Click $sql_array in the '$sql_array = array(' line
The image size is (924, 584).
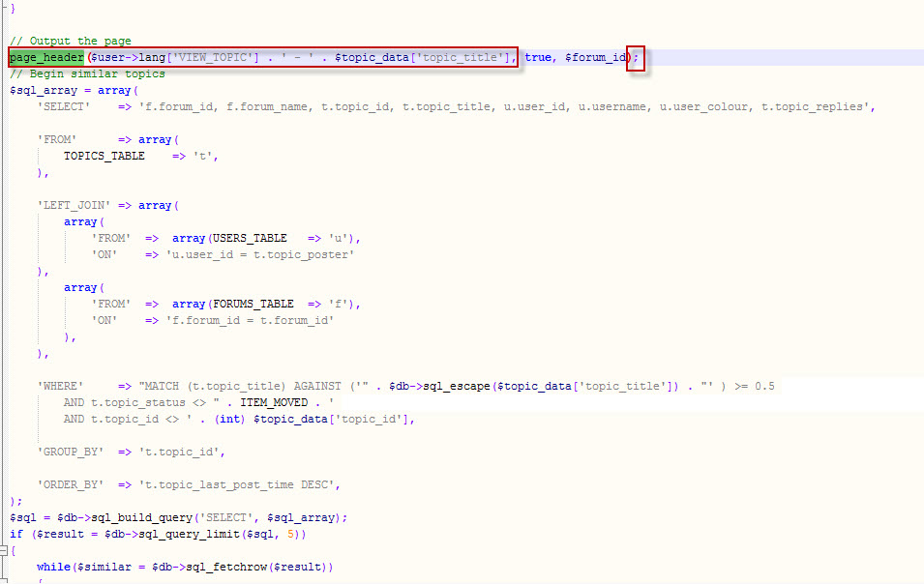pos(43,90)
